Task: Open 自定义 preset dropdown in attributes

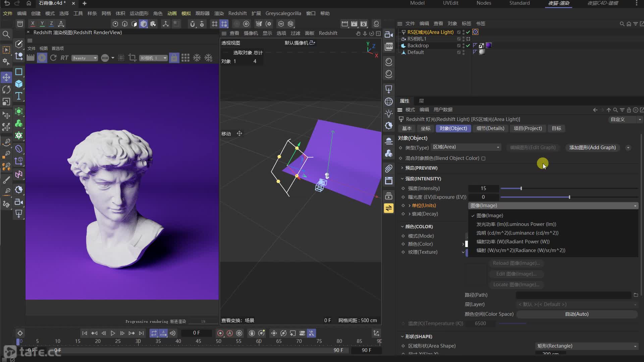Action: [x=625, y=119]
